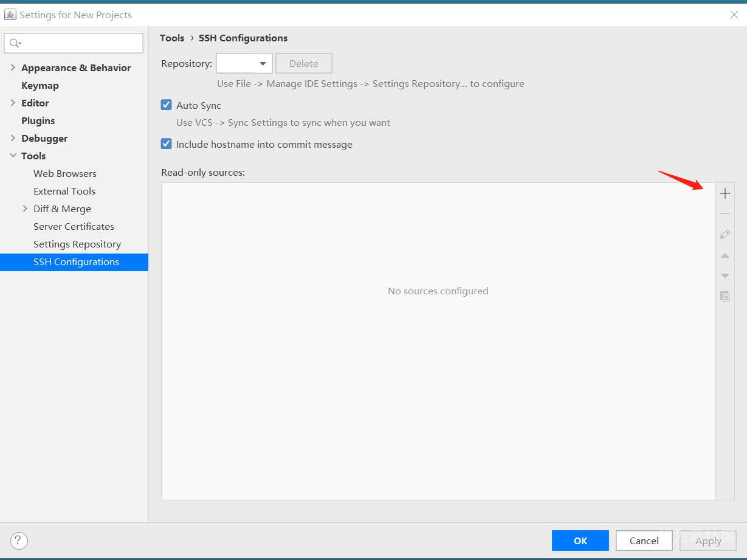This screenshot has height=560, width=747.
Task: Click the copy source icon
Action: tap(725, 297)
